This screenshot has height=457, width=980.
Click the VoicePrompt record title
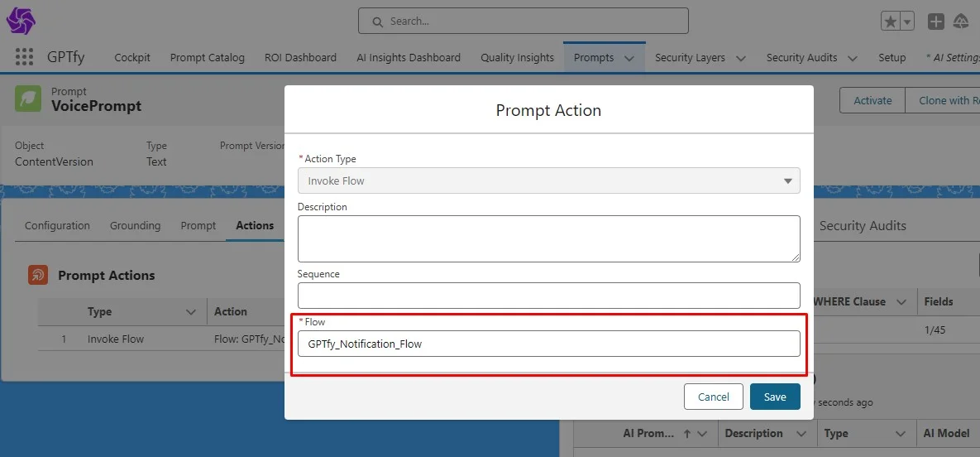click(x=96, y=106)
